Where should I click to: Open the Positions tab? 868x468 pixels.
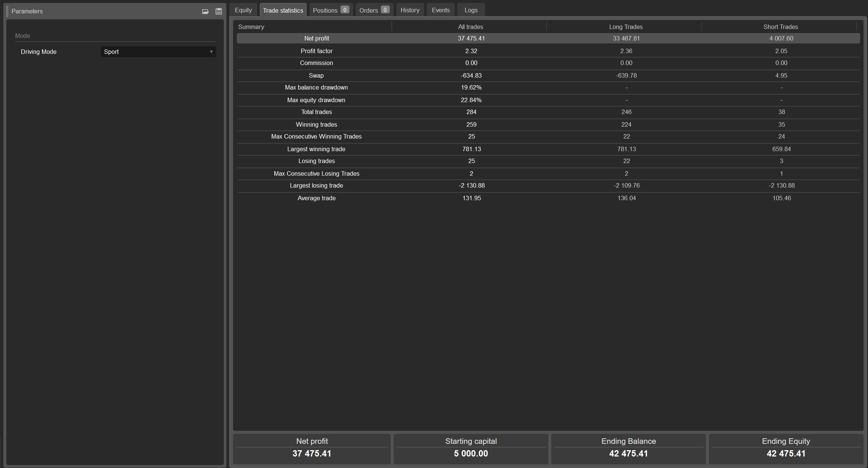click(x=330, y=10)
